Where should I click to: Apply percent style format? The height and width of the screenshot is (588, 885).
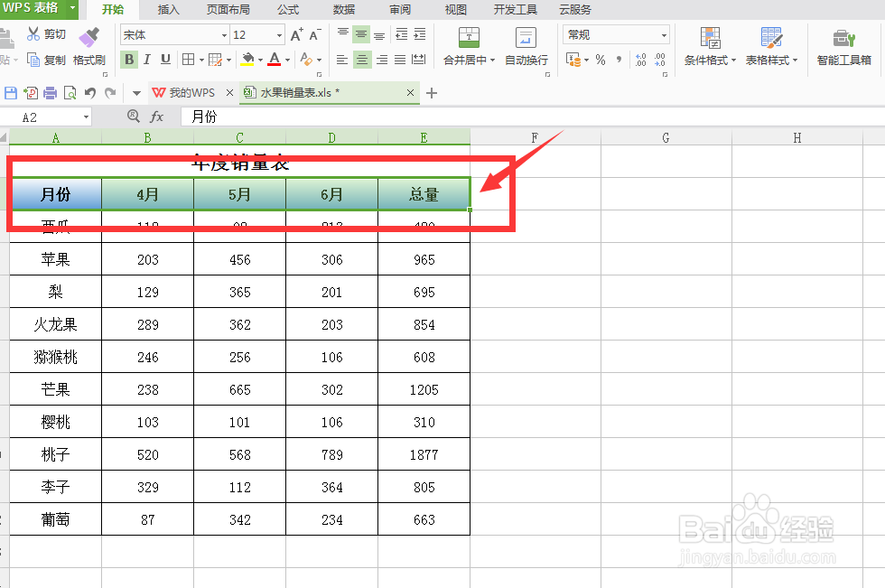point(601,60)
